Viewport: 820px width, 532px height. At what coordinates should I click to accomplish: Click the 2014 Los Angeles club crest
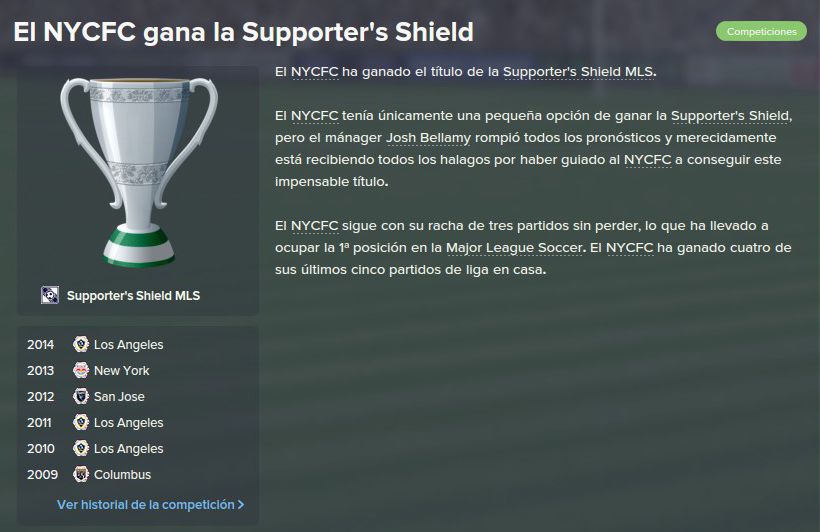[x=81, y=344]
